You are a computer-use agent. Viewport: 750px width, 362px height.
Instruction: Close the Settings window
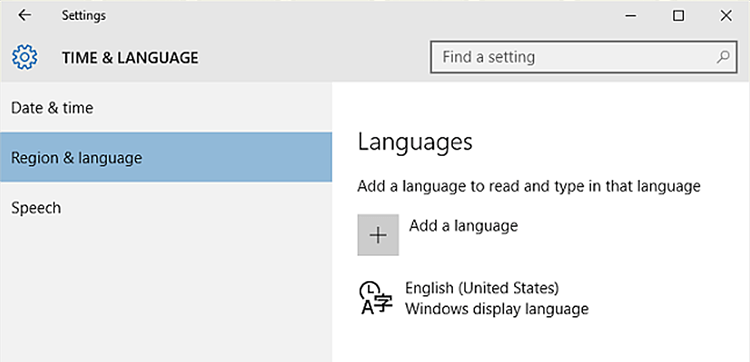(726, 16)
